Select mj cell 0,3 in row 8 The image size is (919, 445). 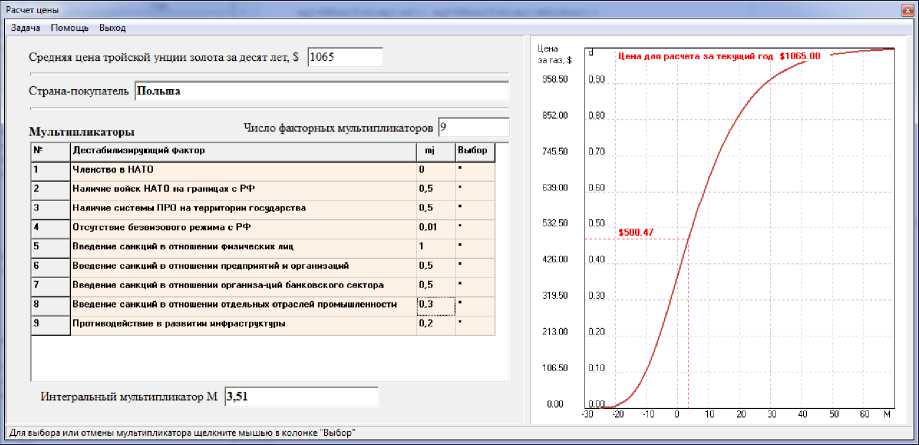click(x=435, y=305)
